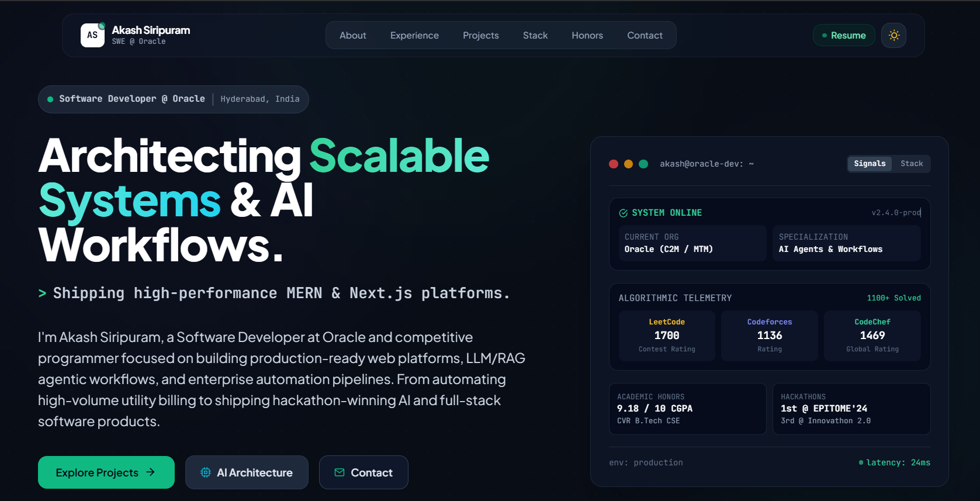Click the arrow icon on Explore Projects
The width and height of the screenshot is (980, 501).
coord(151,472)
